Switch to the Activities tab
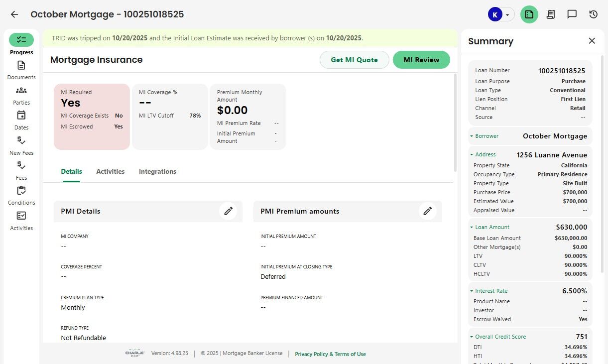Screen dimensions: 608x364 [x=110, y=171]
